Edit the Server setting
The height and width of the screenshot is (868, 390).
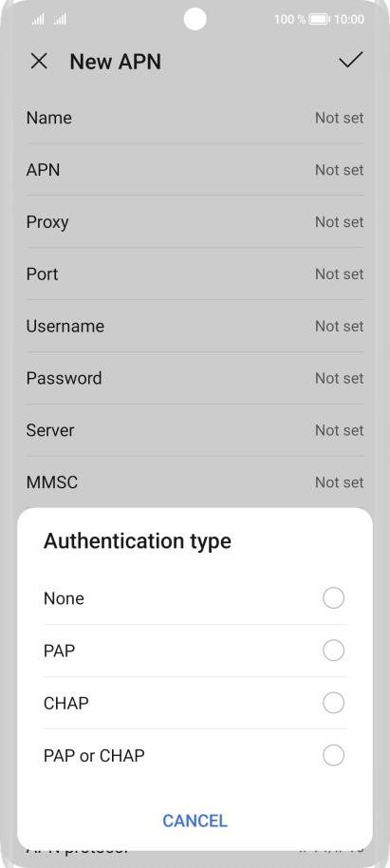[195, 430]
